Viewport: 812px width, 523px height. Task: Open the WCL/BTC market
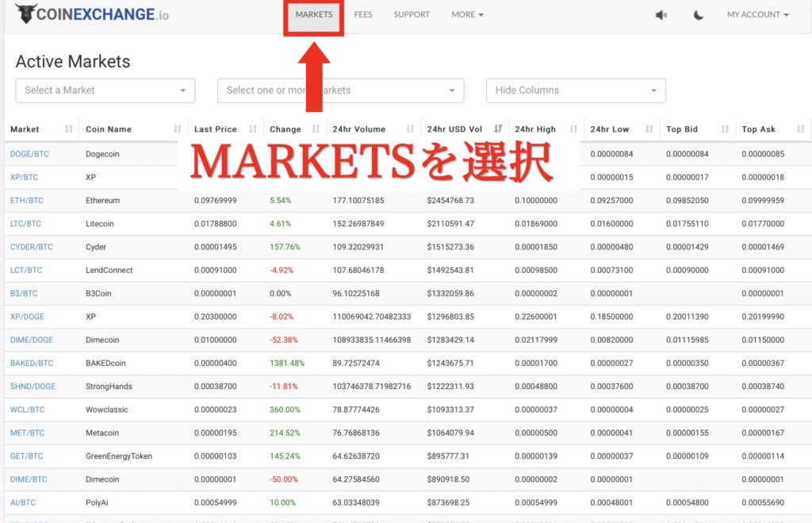click(x=28, y=410)
